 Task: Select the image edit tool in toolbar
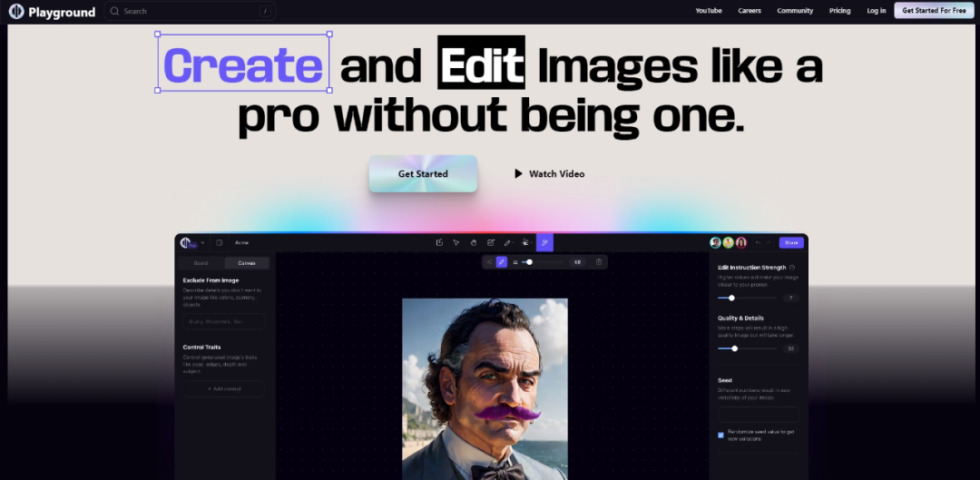491,242
